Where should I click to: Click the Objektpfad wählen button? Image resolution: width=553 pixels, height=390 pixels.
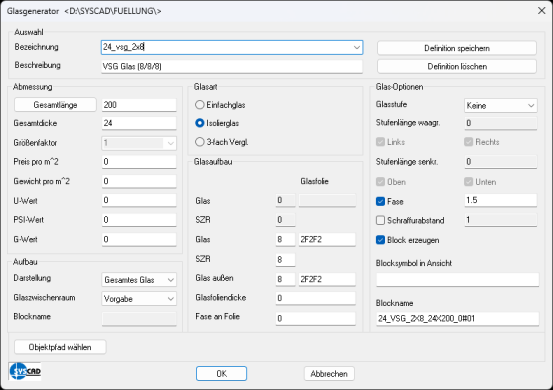pyautogui.click(x=60, y=347)
